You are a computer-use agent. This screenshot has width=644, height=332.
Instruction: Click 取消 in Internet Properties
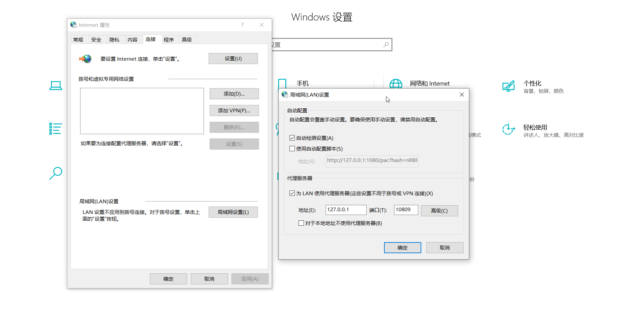(209, 279)
